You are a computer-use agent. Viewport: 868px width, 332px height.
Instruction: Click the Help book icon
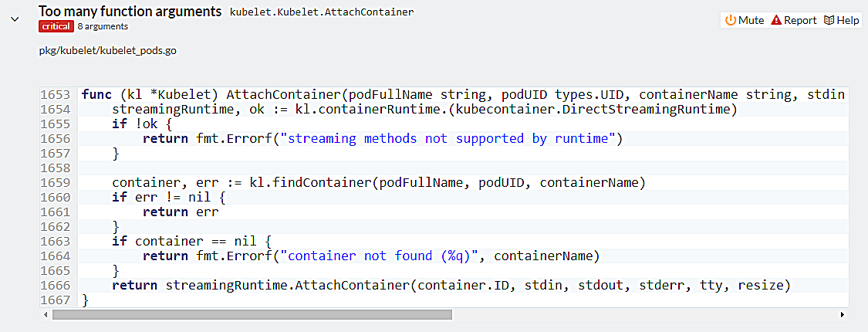[x=829, y=20]
